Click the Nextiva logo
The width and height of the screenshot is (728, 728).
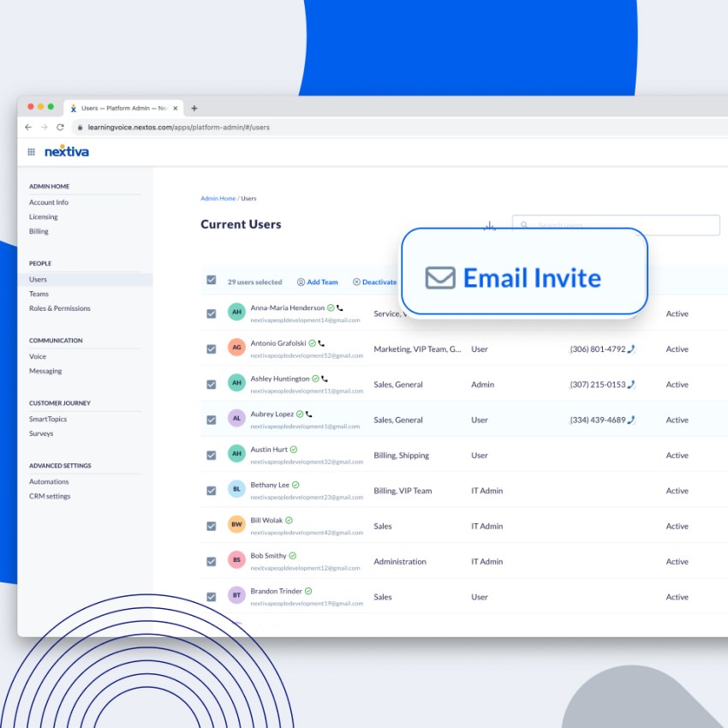(x=67, y=152)
